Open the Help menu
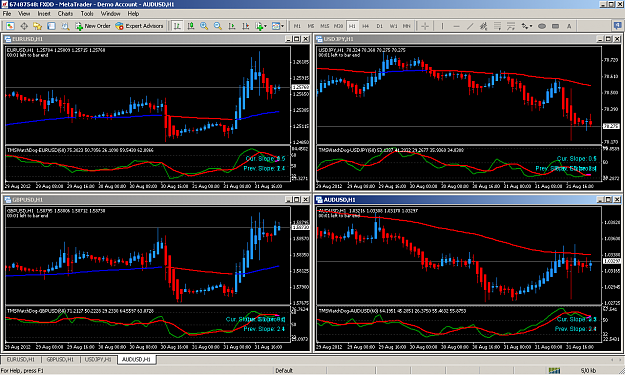625x375 pixels. coord(134,14)
